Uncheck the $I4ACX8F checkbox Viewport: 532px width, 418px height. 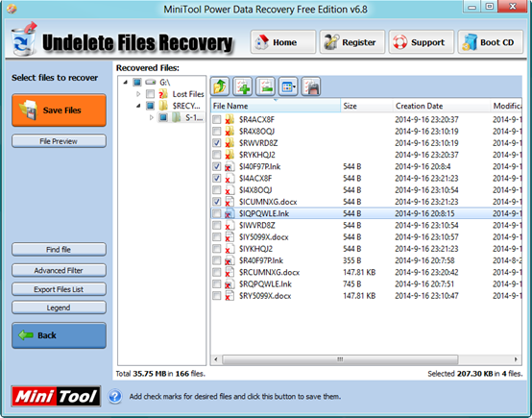pyautogui.click(x=216, y=179)
